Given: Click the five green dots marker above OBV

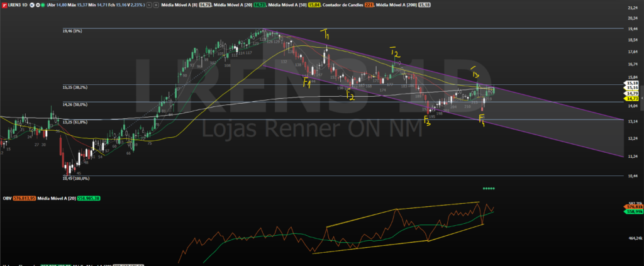Looking at the screenshot, I should coord(489,189).
